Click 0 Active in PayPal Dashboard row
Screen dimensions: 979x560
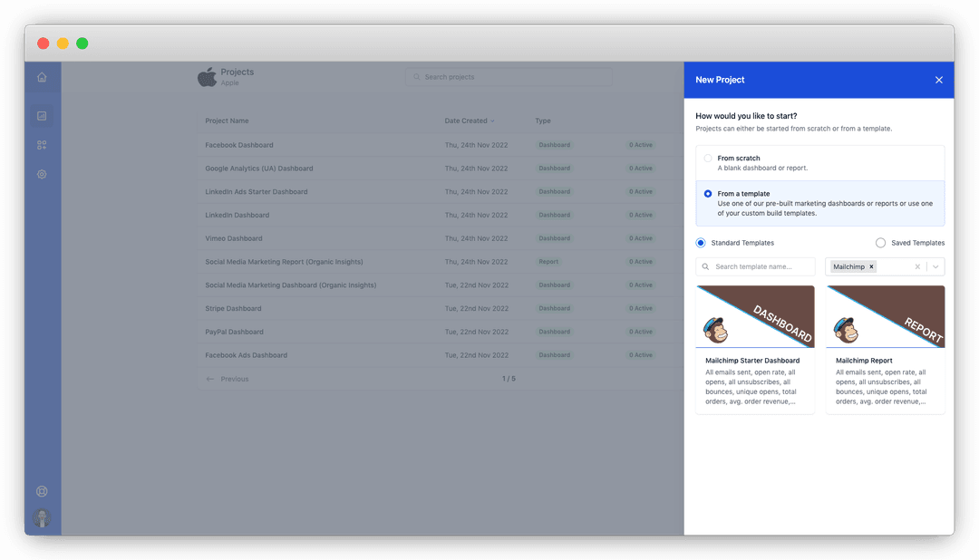click(x=641, y=332)
